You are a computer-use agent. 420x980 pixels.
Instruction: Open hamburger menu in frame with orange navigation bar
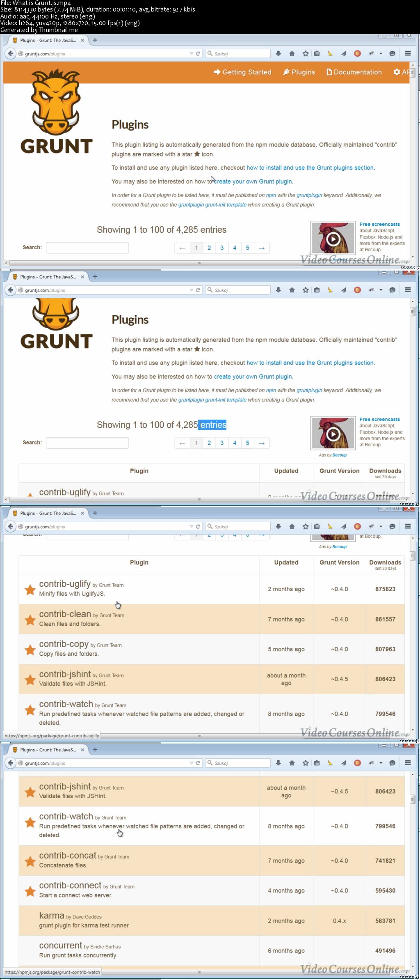[408, 53]
